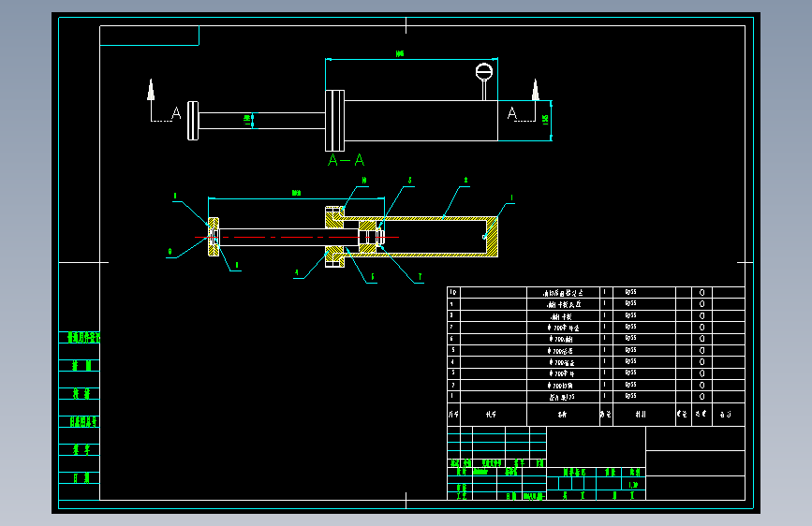Select part callout number 9 at rod end

click(x=170, y=252)
